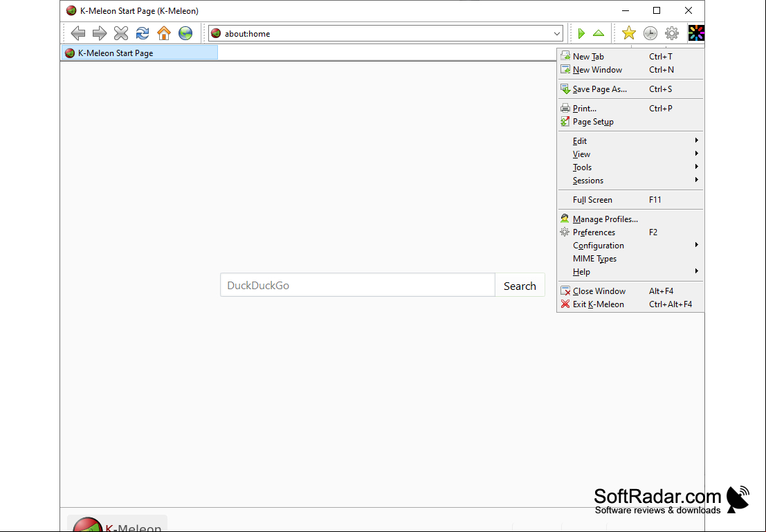Screen dimensions: 766x532
Task: Expand the Edit submenu
Action: tap(630, 140)
